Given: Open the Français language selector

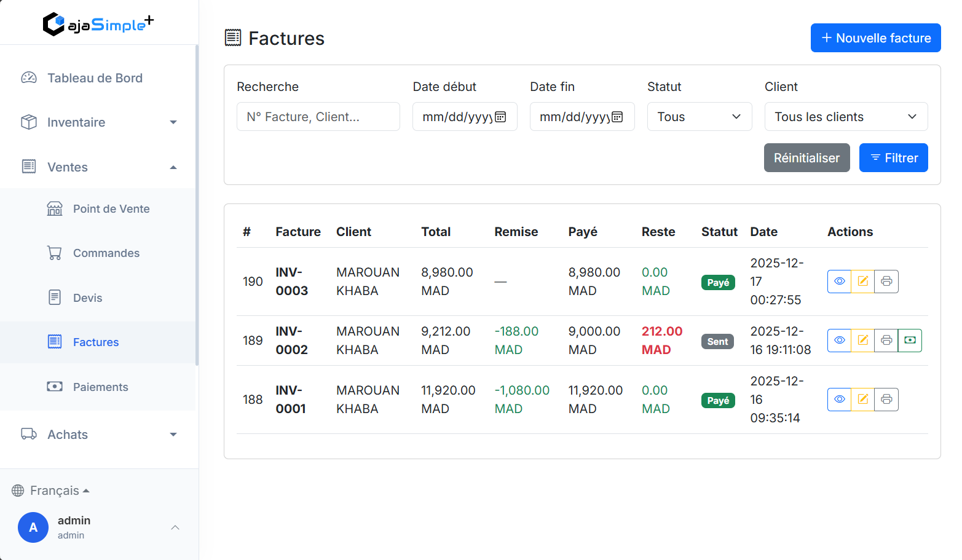Looking at the screenshot, I should pos(54,491).
